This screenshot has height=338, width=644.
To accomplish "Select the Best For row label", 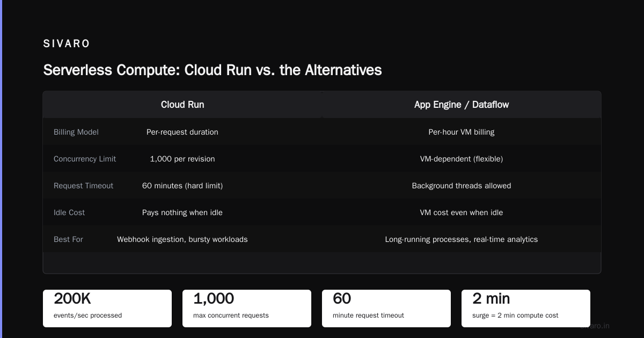I will coord(68,239).
